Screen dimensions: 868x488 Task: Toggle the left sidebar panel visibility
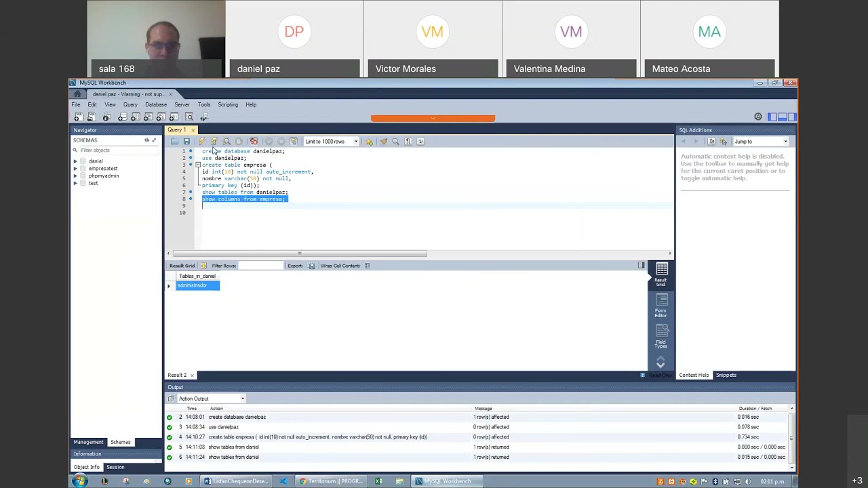(772, 117)
